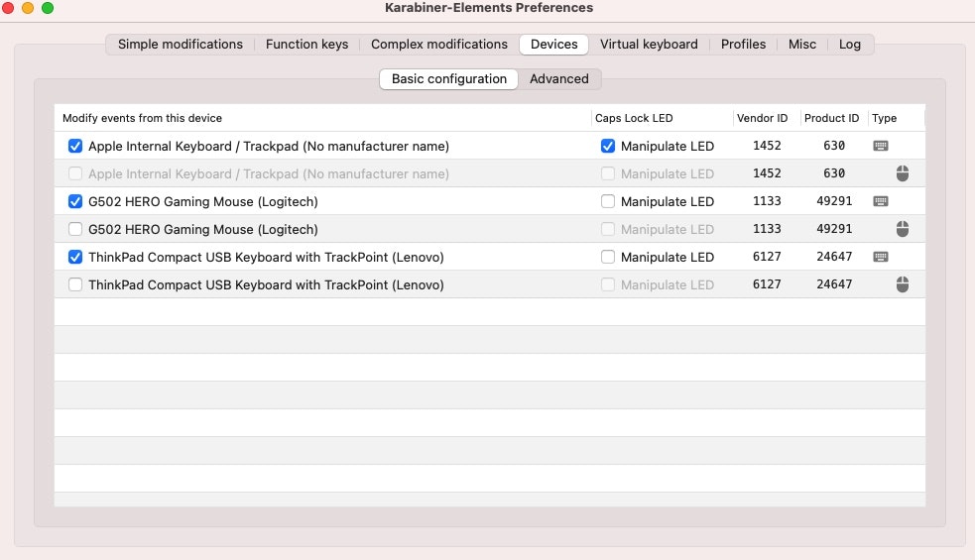Screen dimensions: 975x560
Task: Enable Manipulate LED for G502 HERO keyboard
Action: click(607, 201)
